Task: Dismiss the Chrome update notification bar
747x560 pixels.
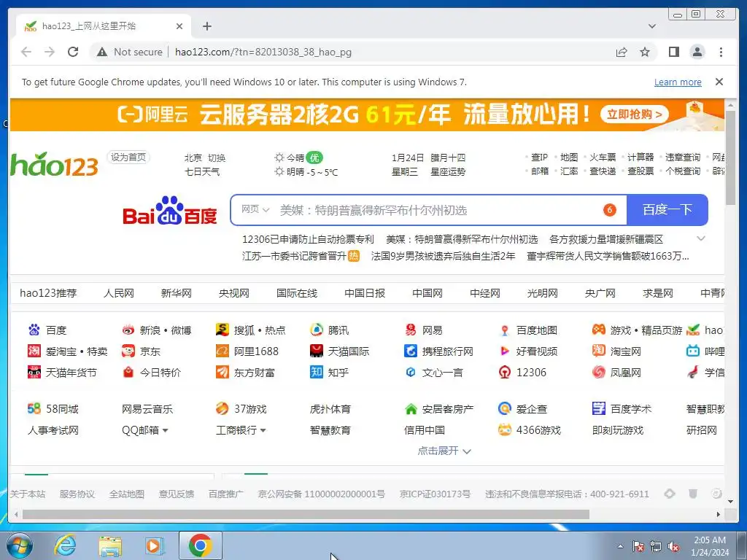Action: click(x=719, y=82)
